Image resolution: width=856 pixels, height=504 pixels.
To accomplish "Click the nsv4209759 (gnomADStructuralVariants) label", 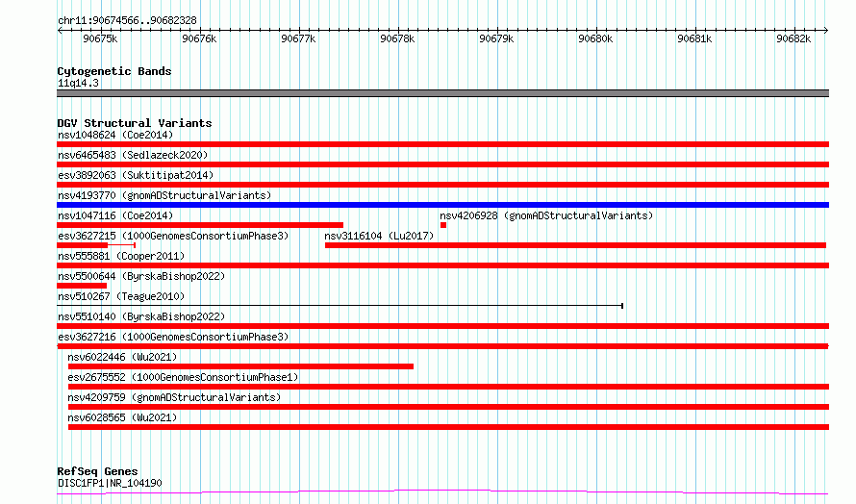I will [174, 397].
